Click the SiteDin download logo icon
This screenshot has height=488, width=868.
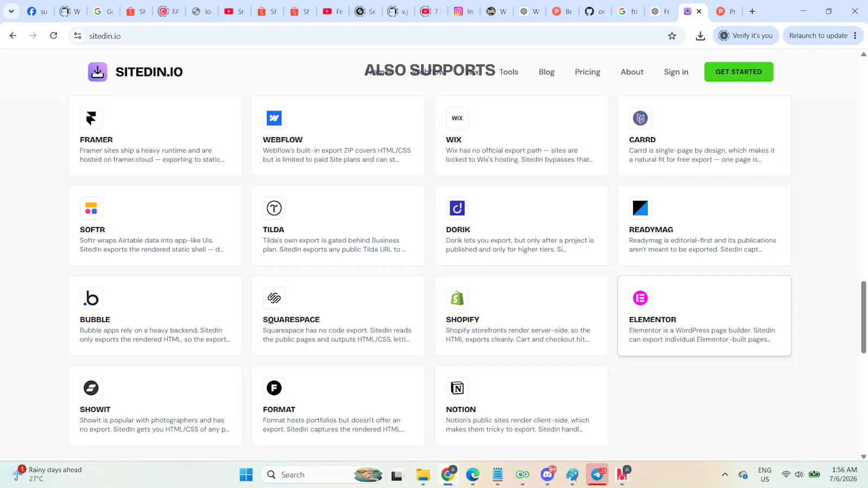(98, 72)
